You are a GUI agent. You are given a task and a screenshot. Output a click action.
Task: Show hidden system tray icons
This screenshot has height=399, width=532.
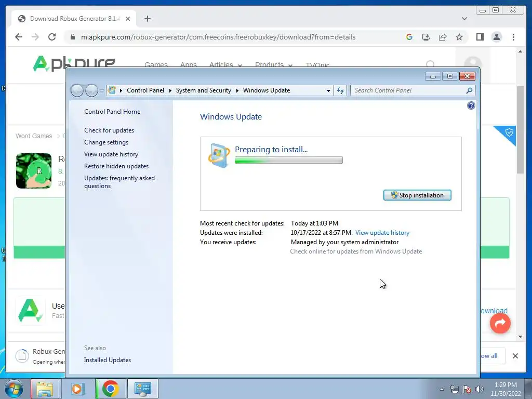click(442, 389)
